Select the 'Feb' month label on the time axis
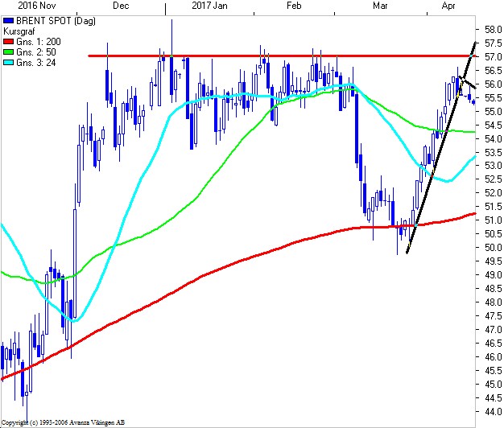This screenshot has width=504, height=428. 295,5
